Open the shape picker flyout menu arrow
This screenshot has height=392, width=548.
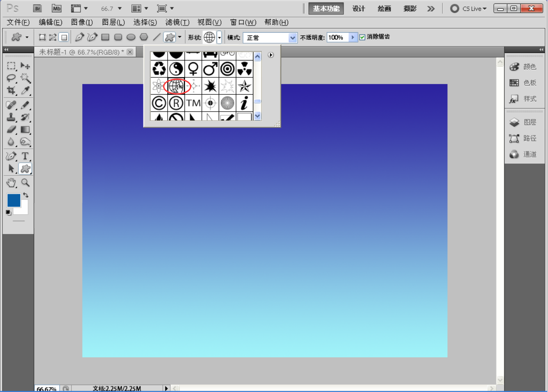click(271, 55)
